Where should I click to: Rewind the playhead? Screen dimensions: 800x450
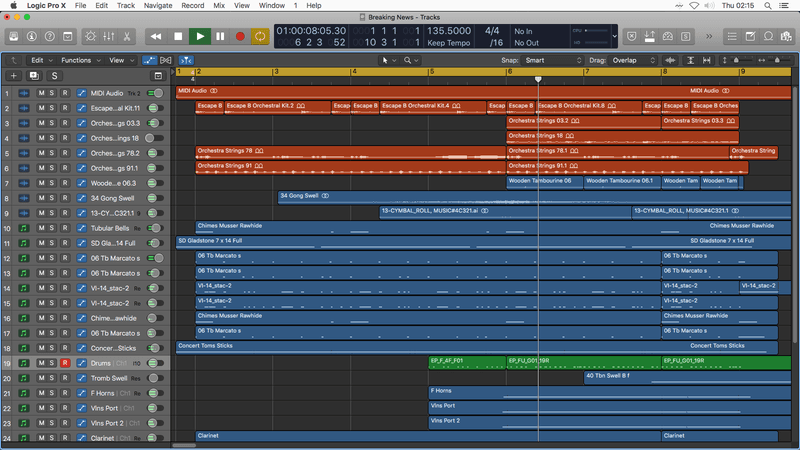[x=156, y=36]
